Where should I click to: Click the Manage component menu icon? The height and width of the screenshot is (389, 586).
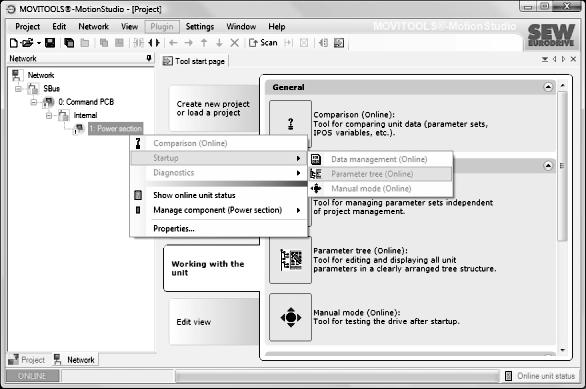(x=138, y=210)
